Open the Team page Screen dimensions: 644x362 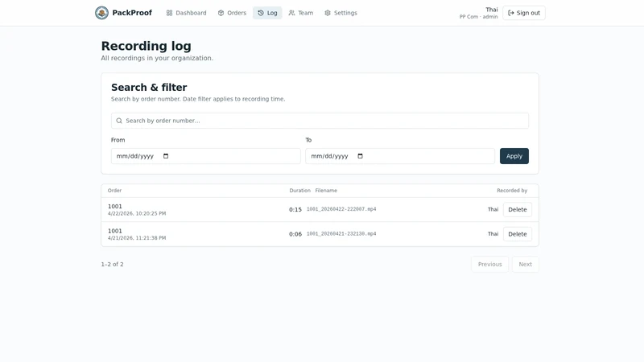(x=301, y=13)
